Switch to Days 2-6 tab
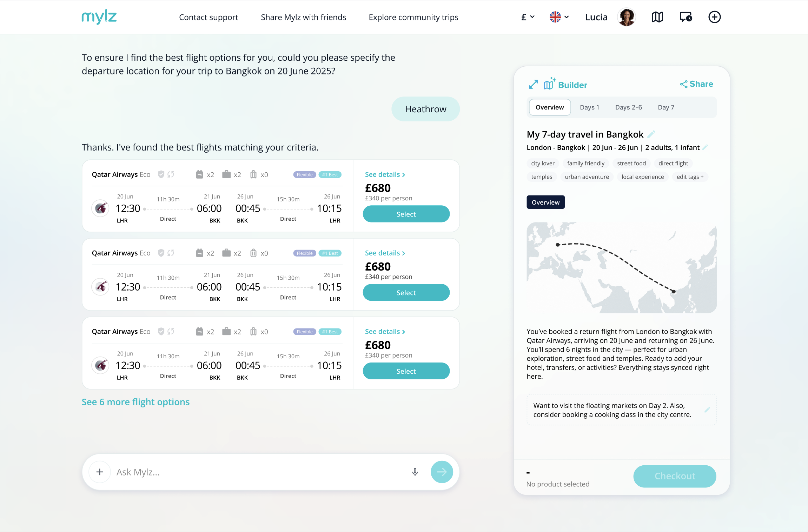Viewport: 808px width, 532px height. (x=628, y=107)
